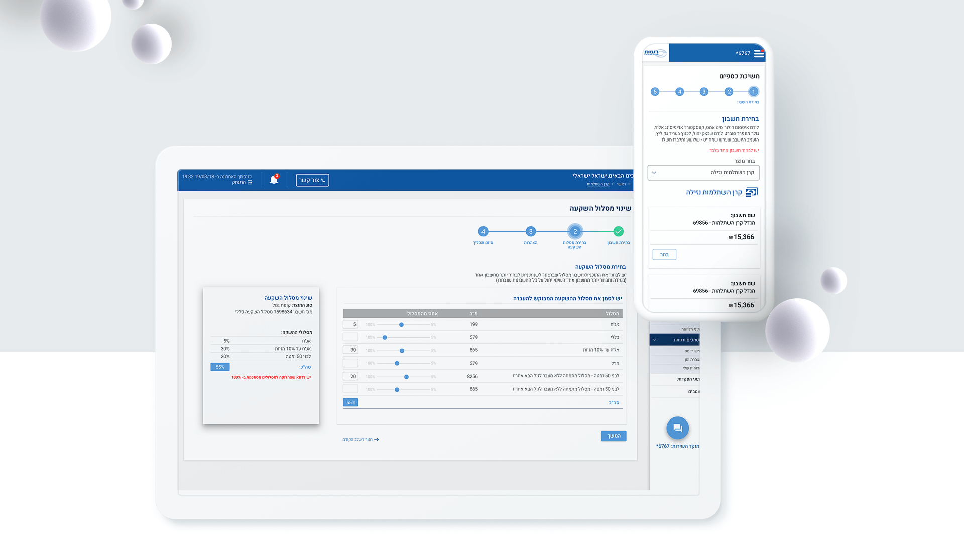The width and height of the screenshot is (964, 560).
Task: Open the notifications bell with badge 3
Action: click(x=274, y=180)
